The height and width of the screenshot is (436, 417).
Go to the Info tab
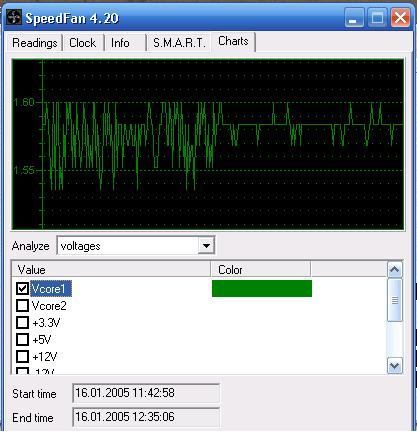125,43
